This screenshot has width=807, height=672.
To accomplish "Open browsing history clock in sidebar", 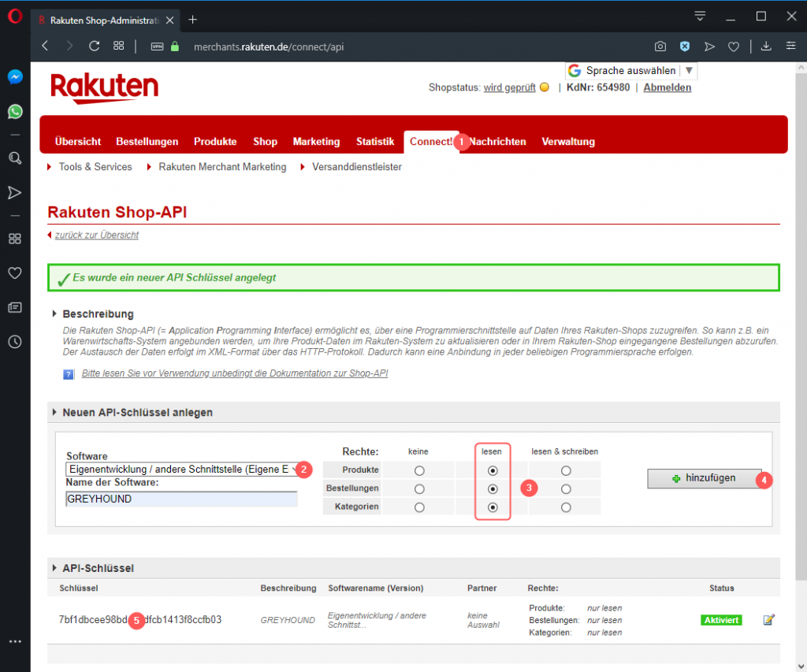I will point(15,342).
